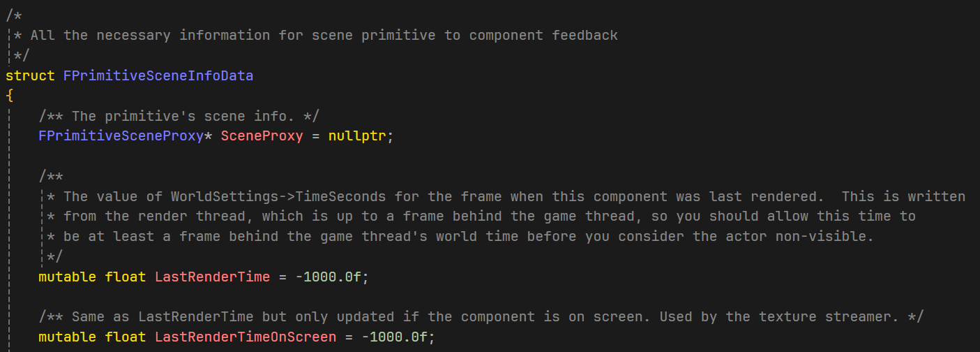Viewport: 980px width, 352px height.
Task: Click the FPrimitiveSceneProxy type name
Action: 121,135
